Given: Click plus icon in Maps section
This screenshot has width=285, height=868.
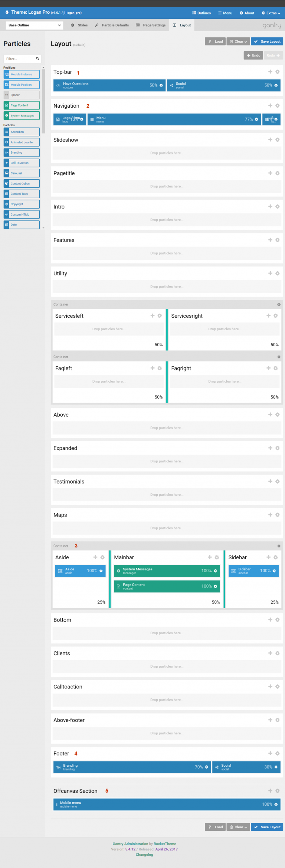Looking at the screenshot, I should coord(270,515).
